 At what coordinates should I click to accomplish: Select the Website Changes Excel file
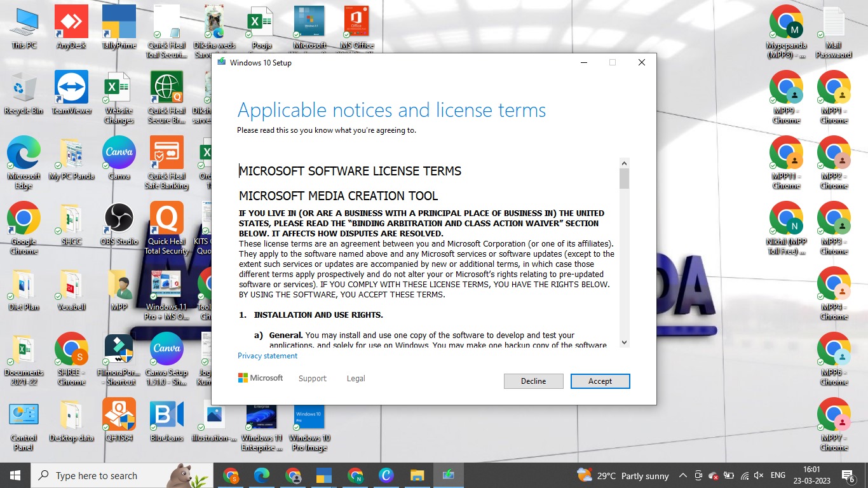pyautogui.click(x=119, y=98)
